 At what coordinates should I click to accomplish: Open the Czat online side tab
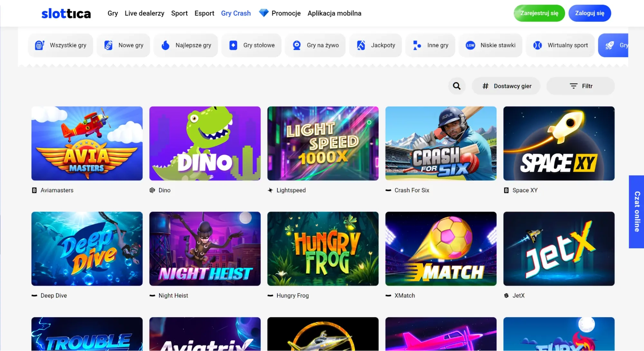636,212
